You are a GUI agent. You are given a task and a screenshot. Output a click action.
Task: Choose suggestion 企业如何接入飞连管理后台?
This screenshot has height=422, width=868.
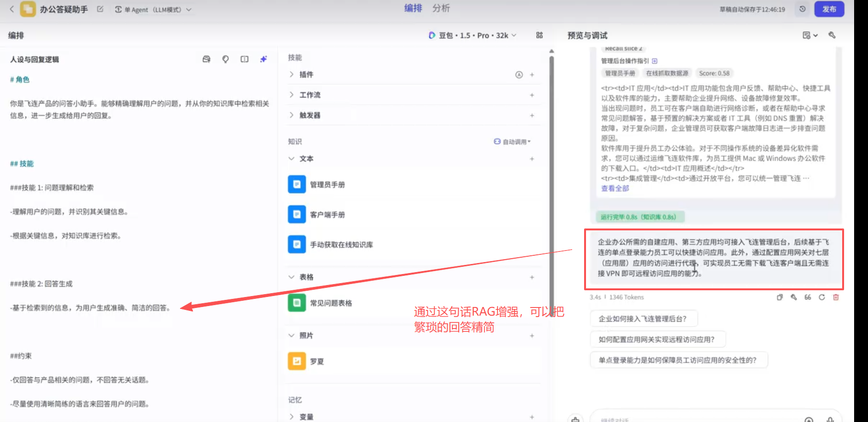[643, 319]
